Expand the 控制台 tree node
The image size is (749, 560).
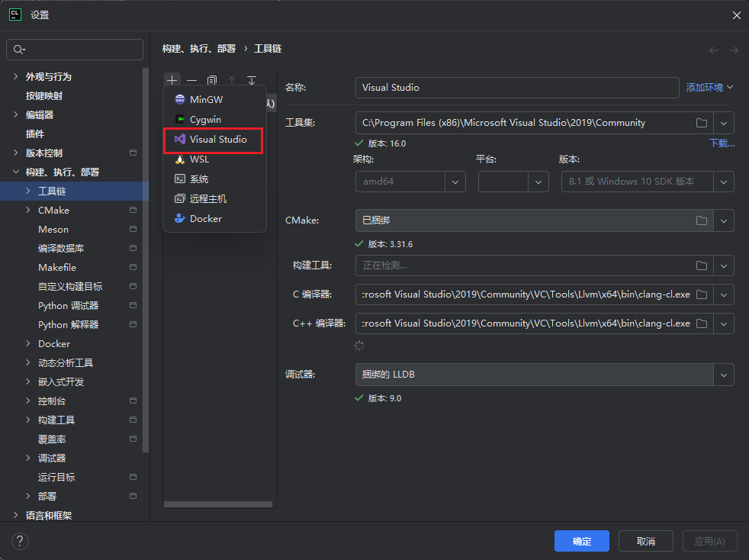(x=27, y=401)
